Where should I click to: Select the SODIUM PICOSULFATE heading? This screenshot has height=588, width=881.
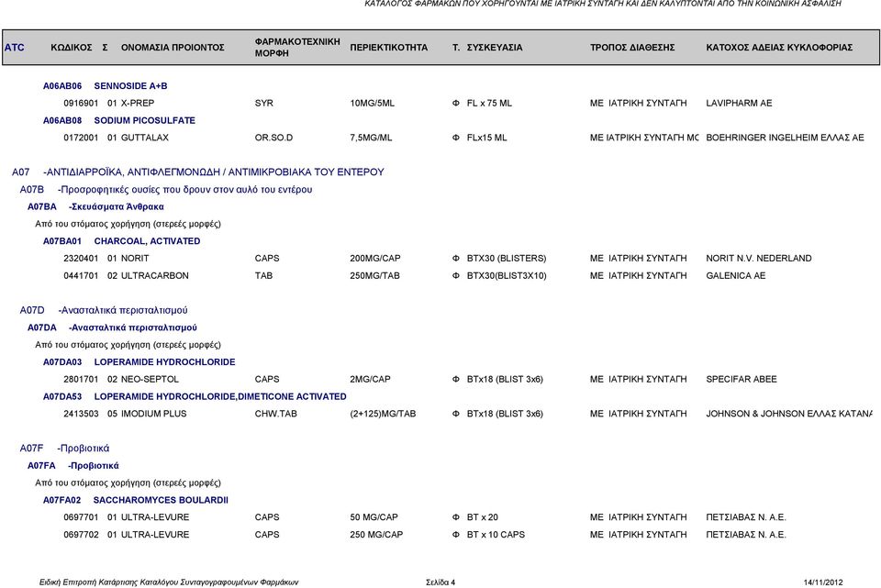[x=144, y=120]
